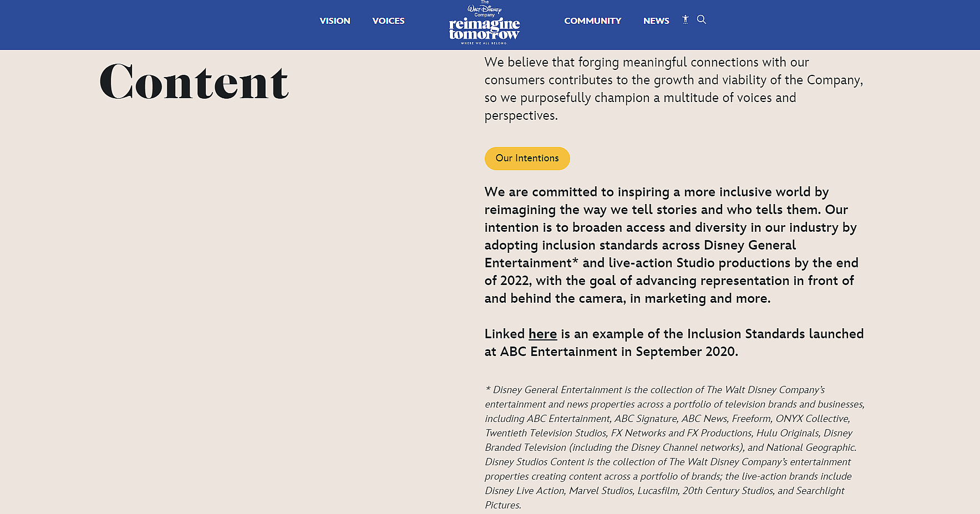Go to the VOICES section
Image resolution: width=980 pixels, height=514 pixels.
pos(388,21)
